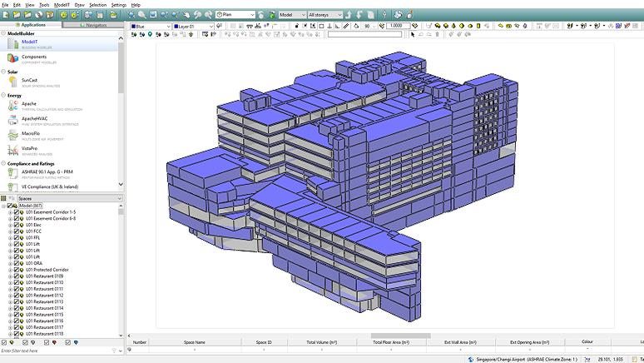Launch the SunCast solar shading application

pyautogui.click(x=29, y=81)
